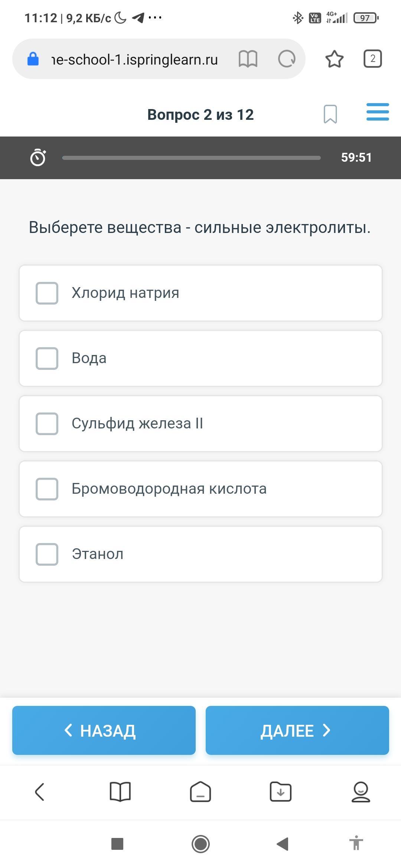This screenshot has height=868, width=401.
Task: Check the Бромоводородная кислота checkbox
Action: (47, 489)
